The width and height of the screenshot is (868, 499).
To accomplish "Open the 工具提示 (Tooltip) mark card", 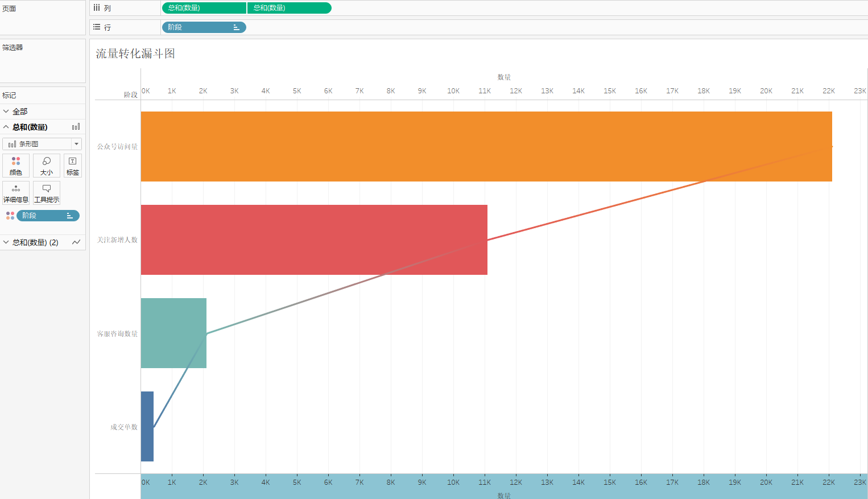I will (x=47, y=193).
